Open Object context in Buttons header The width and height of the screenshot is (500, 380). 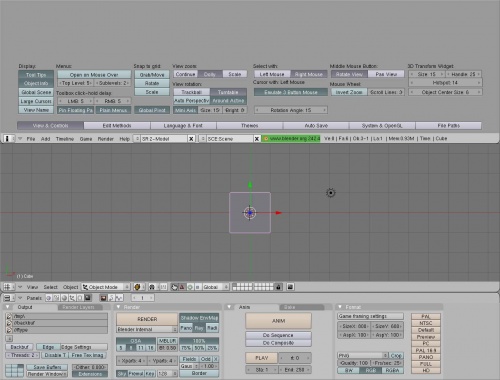[x=72, y=298]
